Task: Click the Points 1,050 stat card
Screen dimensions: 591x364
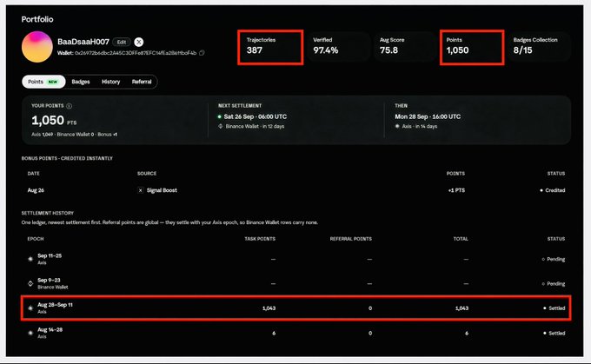Action: [472, 48]
